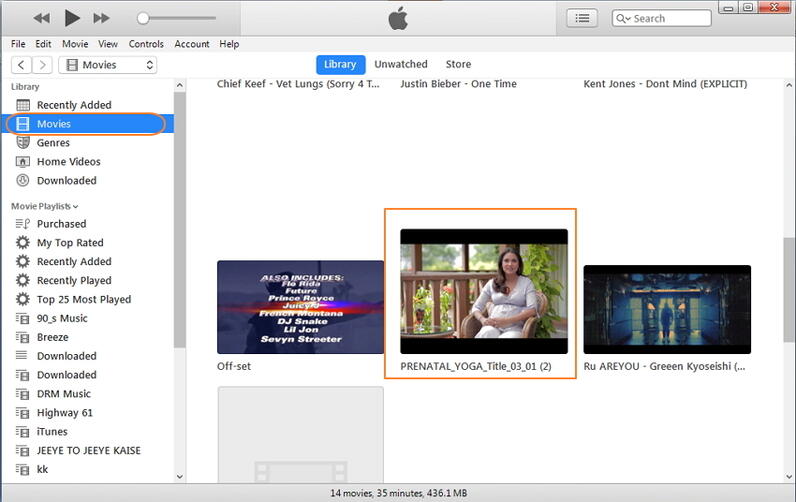Open the Movies media type dropdown

point(108,65)
